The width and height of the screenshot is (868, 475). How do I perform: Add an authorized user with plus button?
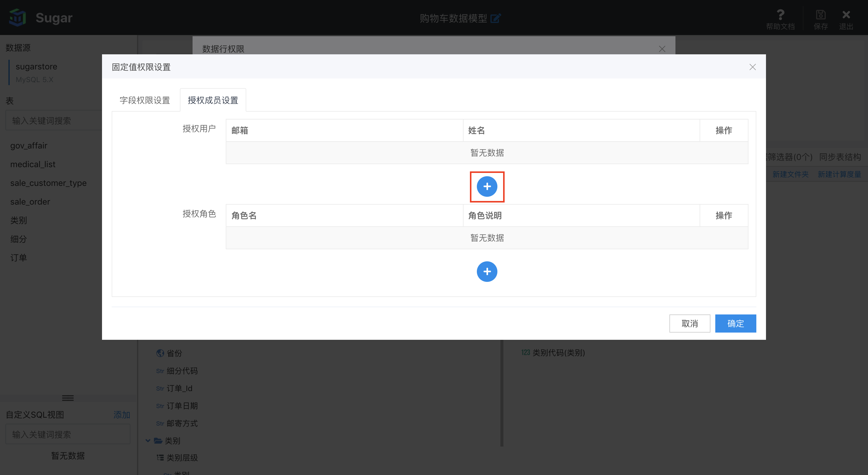[x=487, y=186]
